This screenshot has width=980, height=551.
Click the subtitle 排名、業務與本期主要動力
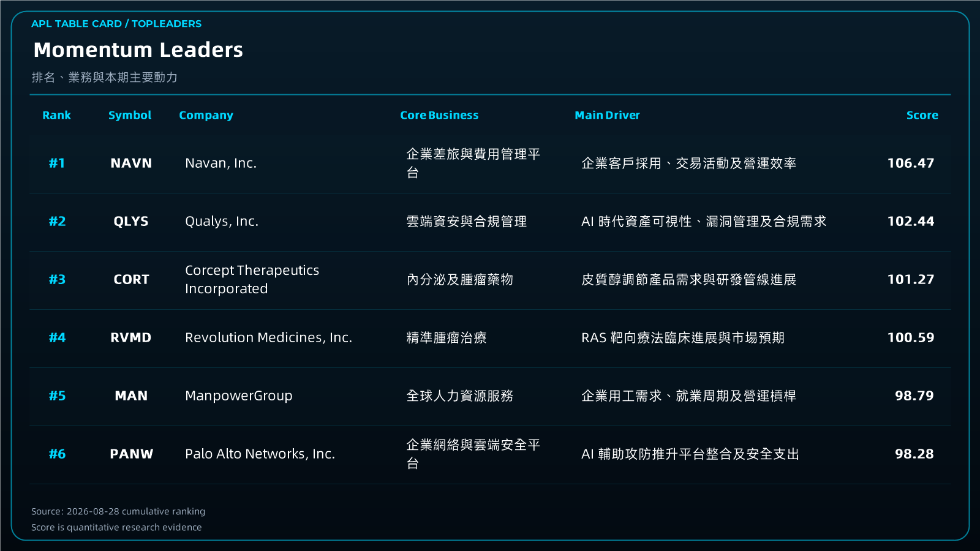click(x=105, y=77)
